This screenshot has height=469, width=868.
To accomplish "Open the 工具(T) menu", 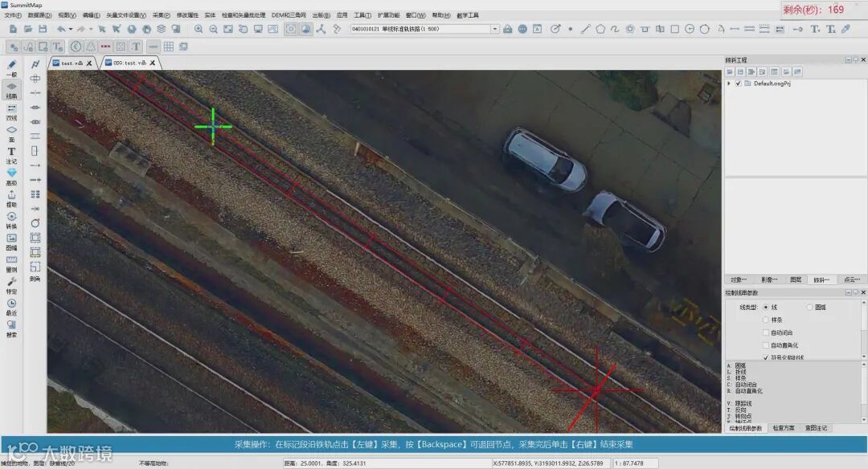I will pos(362,15).
